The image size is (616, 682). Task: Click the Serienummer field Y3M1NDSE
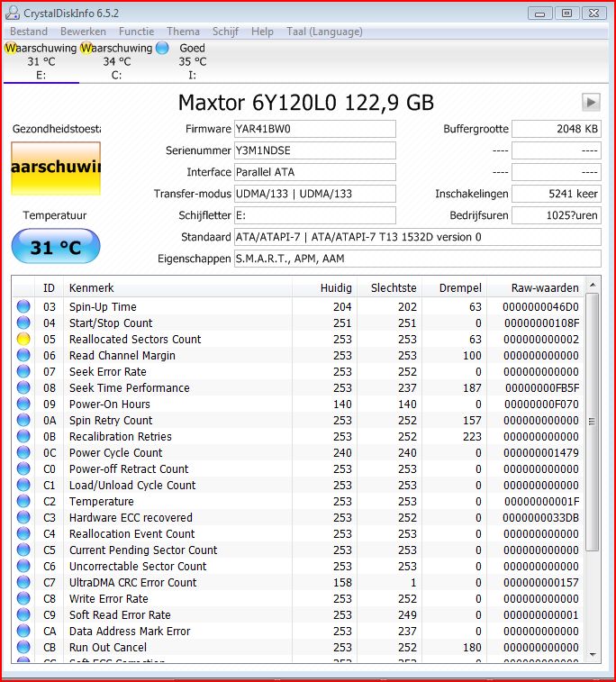click(x=314, y=150)
